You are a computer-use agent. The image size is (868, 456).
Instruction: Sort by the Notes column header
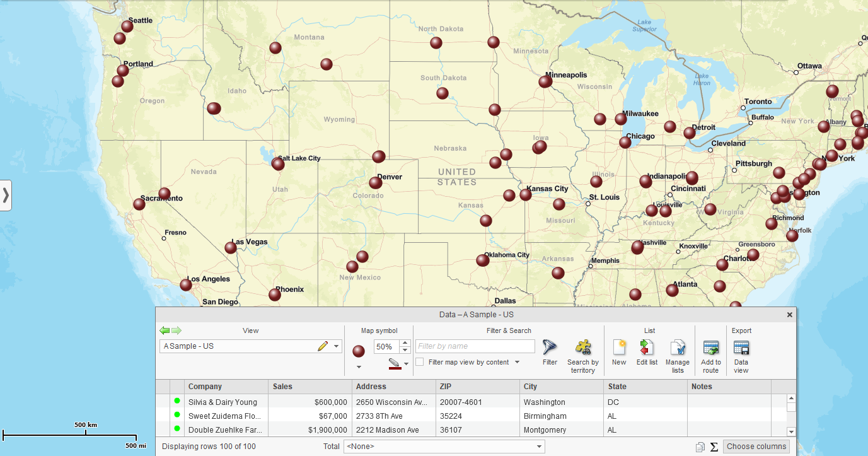729,387
